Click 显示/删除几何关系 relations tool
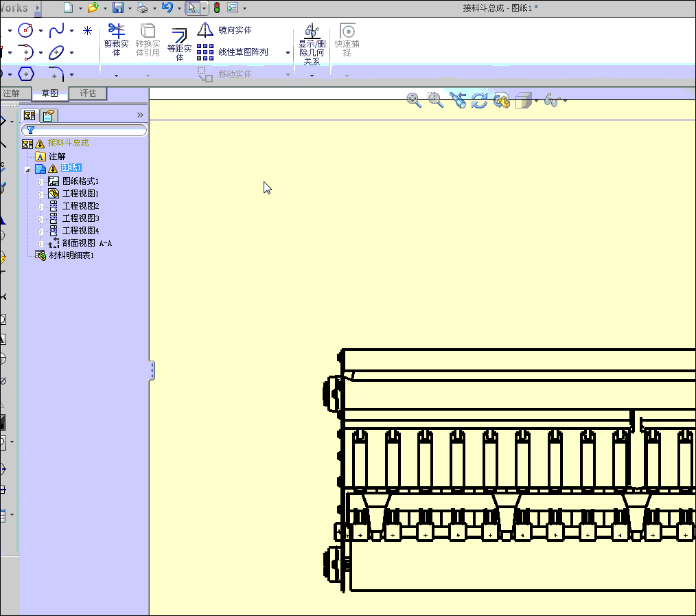 (x=312, y=45)
